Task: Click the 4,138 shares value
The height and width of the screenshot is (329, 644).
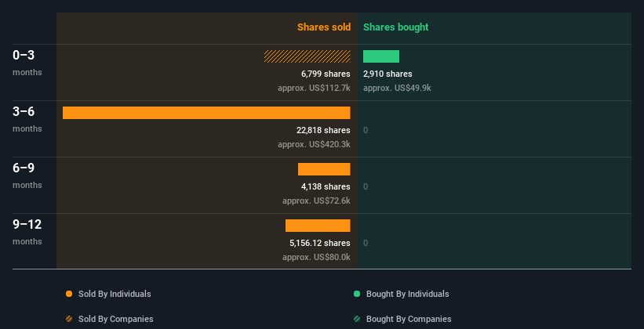Action: tap(326, 186)
